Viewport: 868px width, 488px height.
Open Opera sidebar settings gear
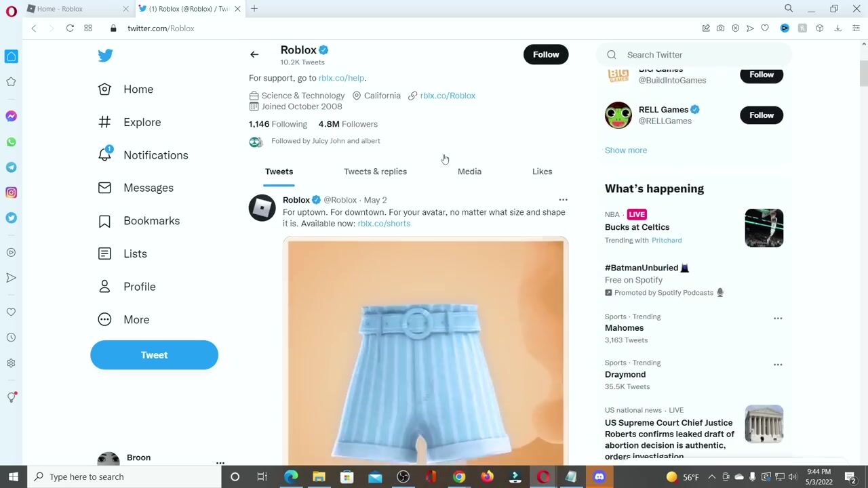[x=11, y=363]
